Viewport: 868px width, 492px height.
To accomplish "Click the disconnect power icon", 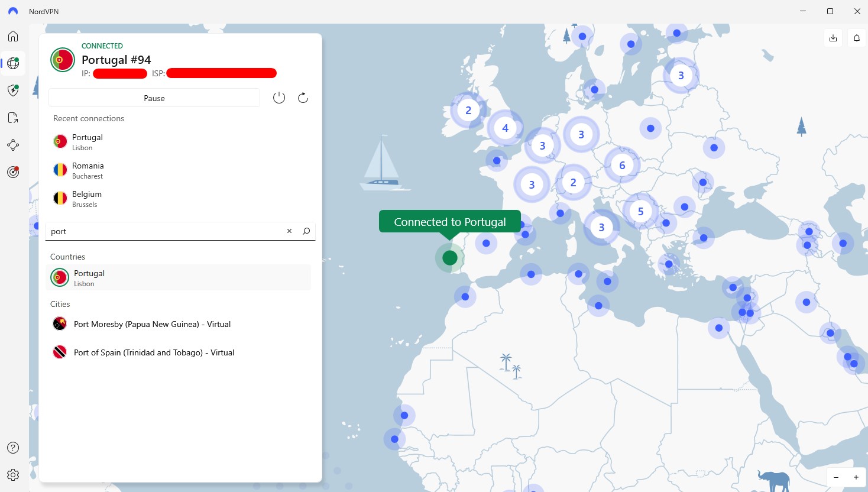I will pos(279,98).
